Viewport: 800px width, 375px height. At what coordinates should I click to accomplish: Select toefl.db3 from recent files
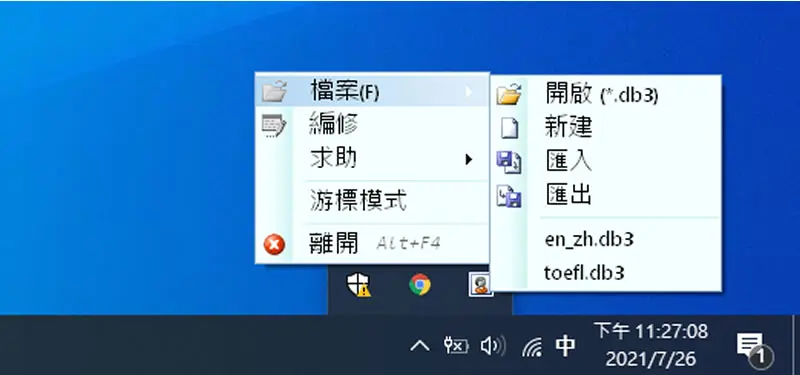pyautogui.click(x=584, y=272)
